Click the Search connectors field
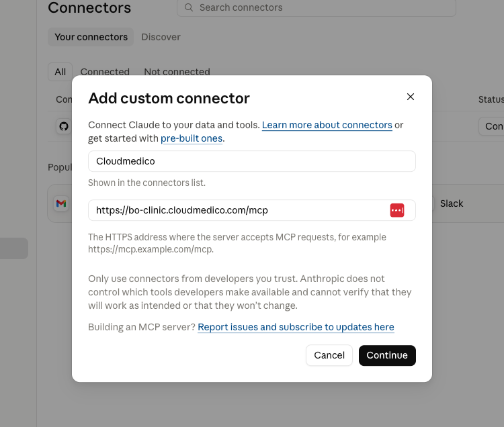 [x=317, y=7]
